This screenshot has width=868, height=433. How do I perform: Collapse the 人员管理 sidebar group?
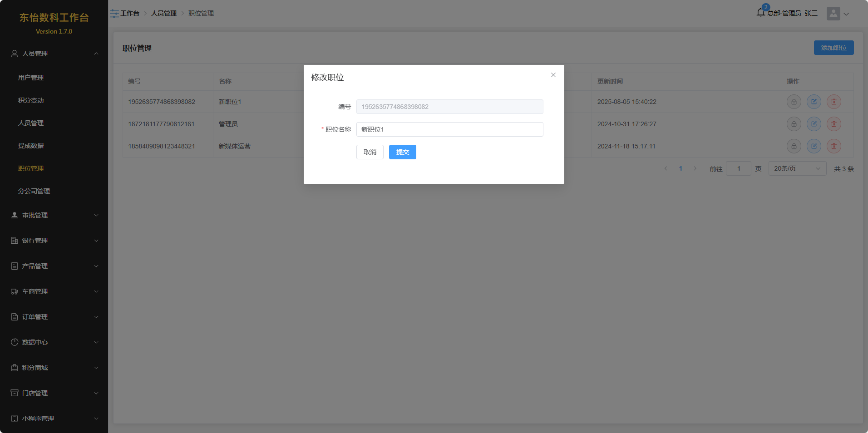pyautogui.click(x=54, y=54)
